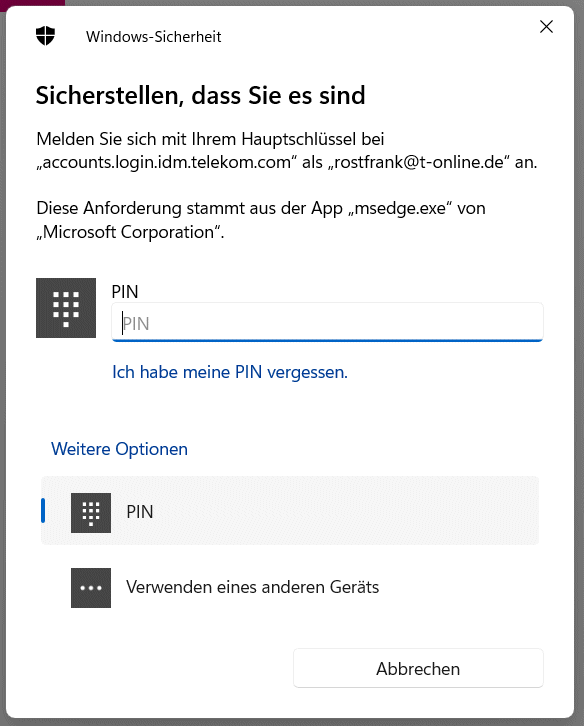Click blue selection indicator beside PIN option

point(43,511)
